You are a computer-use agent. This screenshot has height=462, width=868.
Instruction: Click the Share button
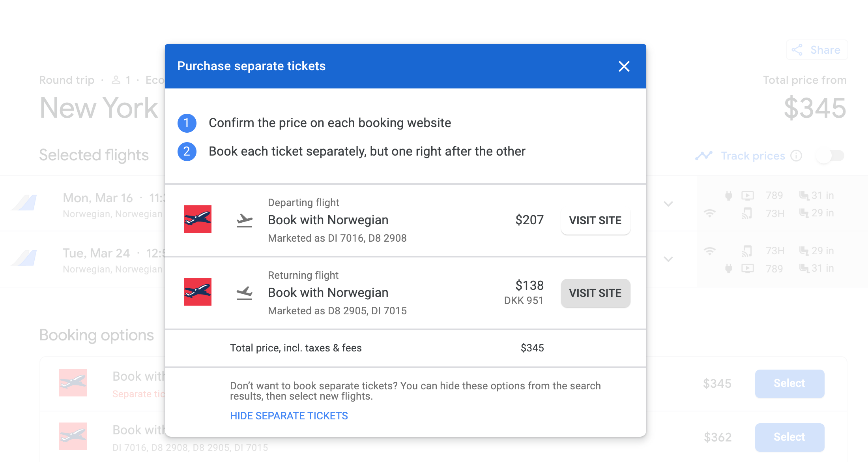817,50
